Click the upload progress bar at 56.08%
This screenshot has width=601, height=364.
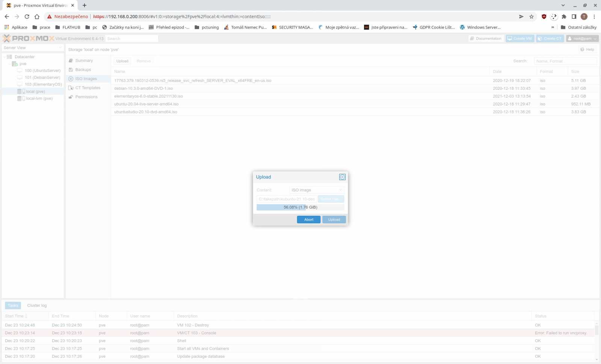pos(300,207)
